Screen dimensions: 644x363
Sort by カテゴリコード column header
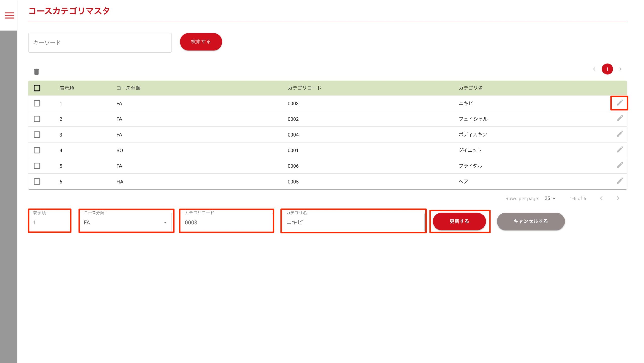304,88
